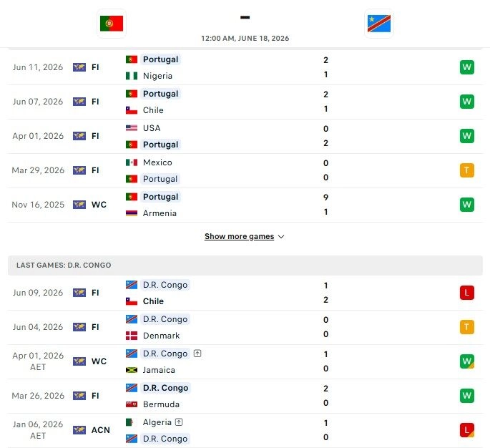Select USA team name
The width and height of the screenshot is (490, 448).
coord(152,128)
